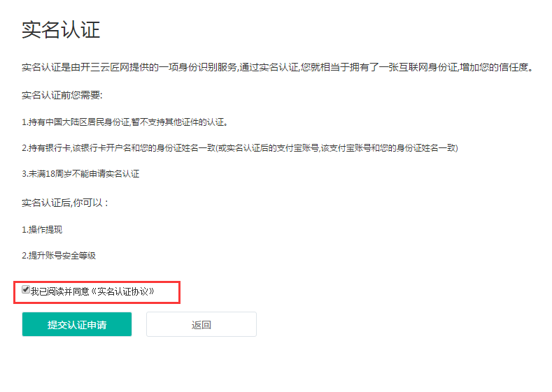Image resolution: width=552 pixels, height=392 pixels.
Task: Click the 实名认证后,你可以 heading
Action: point(66,203)
